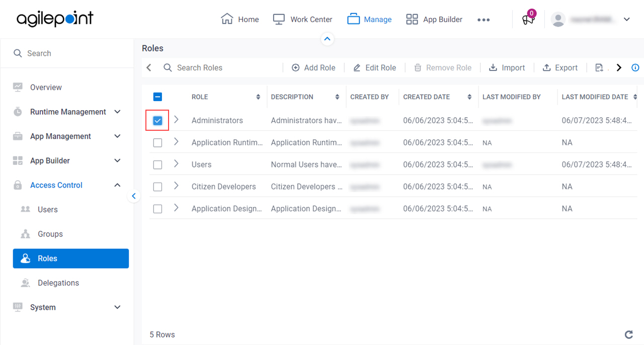Viewport: 644px width, 345px height.
Task: Go to the Home tab
Action: [x=240, y=19]
